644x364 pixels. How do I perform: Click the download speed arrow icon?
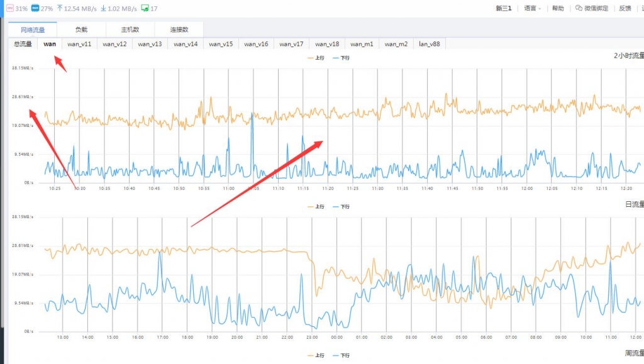[x=104, y=8]
